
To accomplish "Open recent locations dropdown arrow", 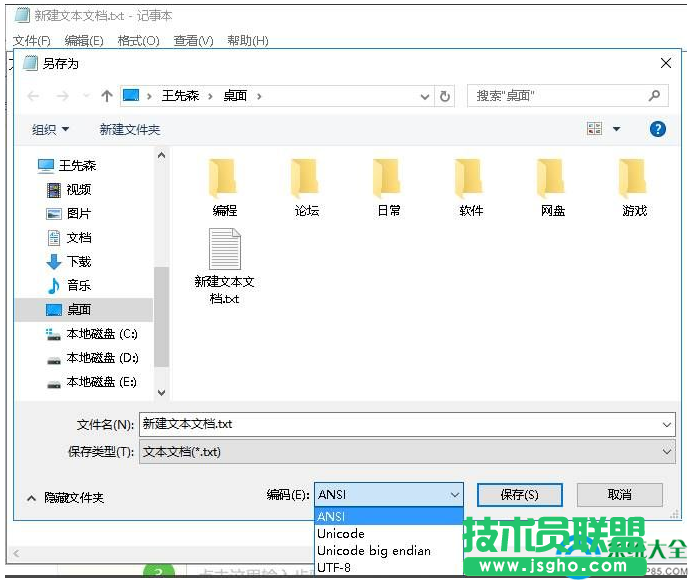I will click(86, 96).
